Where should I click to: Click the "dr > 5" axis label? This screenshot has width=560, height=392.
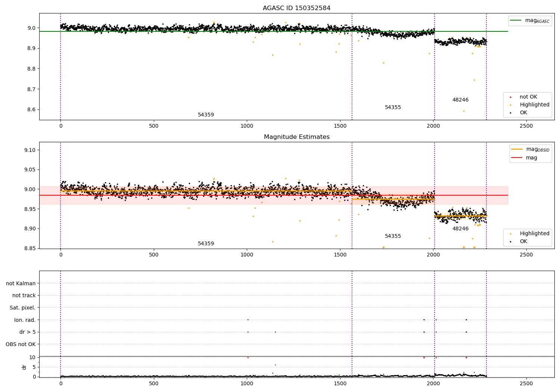pos(27,332)
